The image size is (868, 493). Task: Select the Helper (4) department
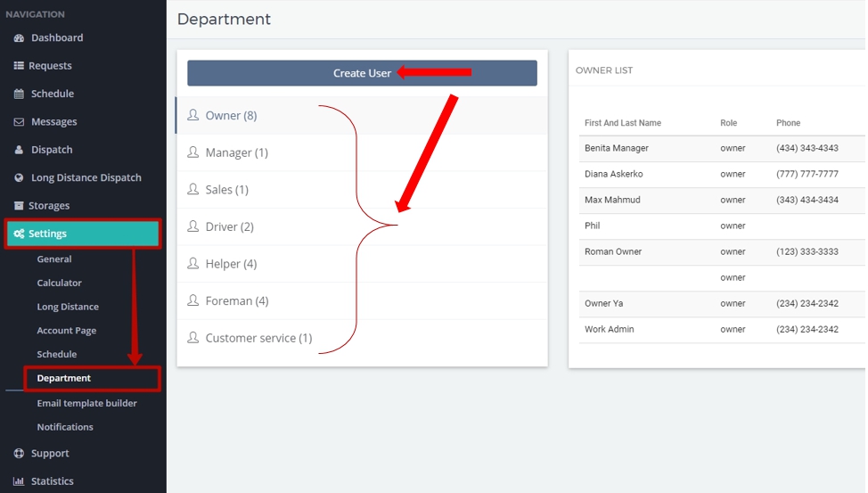362,264
